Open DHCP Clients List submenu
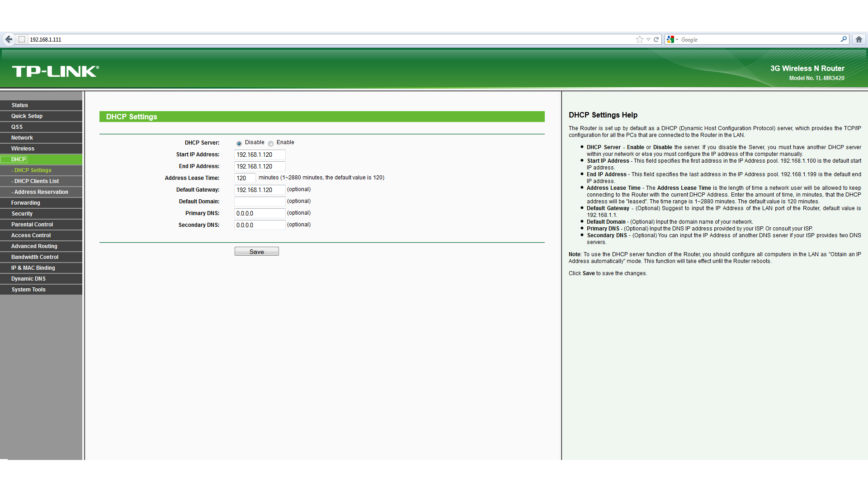868x488 pixels. [x=36, y=181]
